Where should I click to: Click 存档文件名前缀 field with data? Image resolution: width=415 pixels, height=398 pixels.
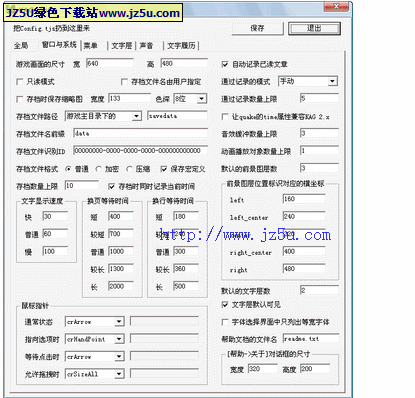click(140, 133)
